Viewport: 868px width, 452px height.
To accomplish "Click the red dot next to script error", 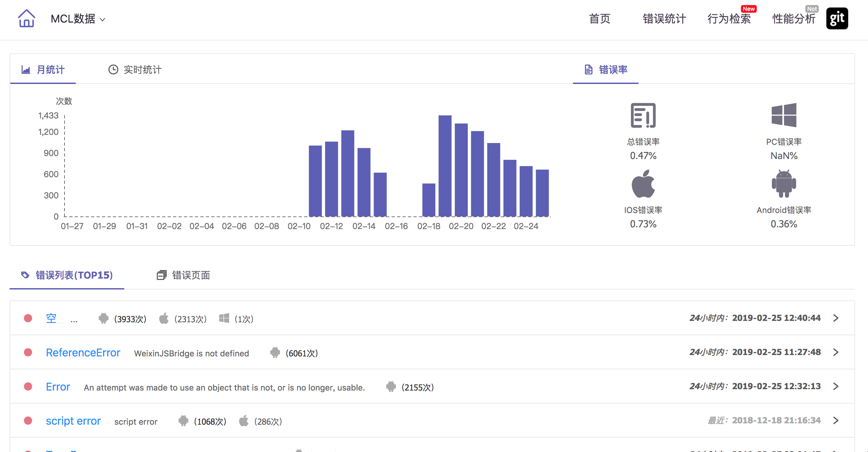I will tap(28, 420).
